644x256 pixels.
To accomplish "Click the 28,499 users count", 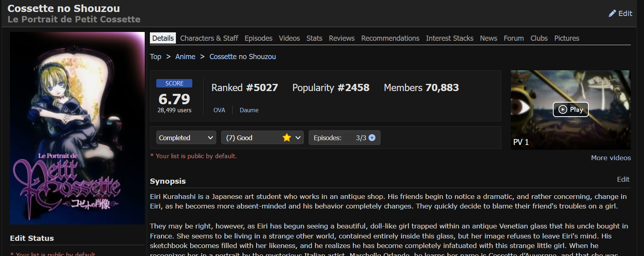I will 174,110.
